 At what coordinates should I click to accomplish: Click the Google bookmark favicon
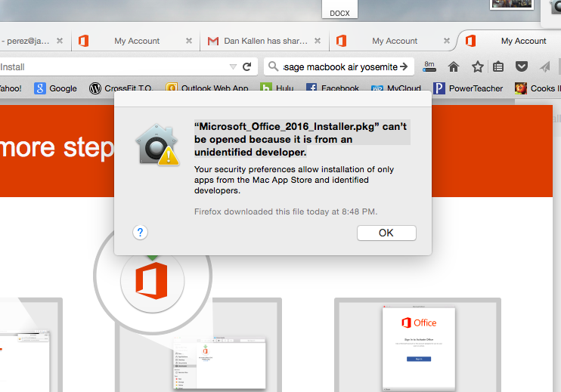pos(40,88)
